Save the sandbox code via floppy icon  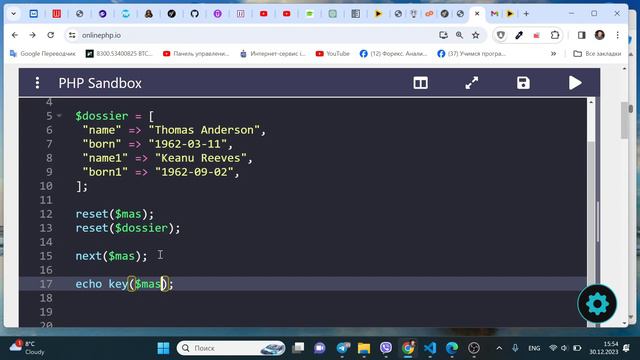pyautogui.click(x=523, y=83)
